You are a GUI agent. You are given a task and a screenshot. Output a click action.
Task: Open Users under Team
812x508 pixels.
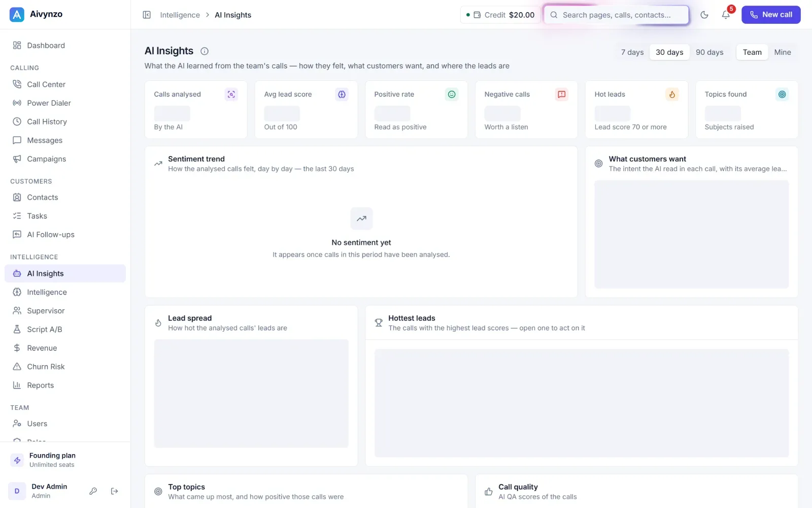click(x=65, y=424)
